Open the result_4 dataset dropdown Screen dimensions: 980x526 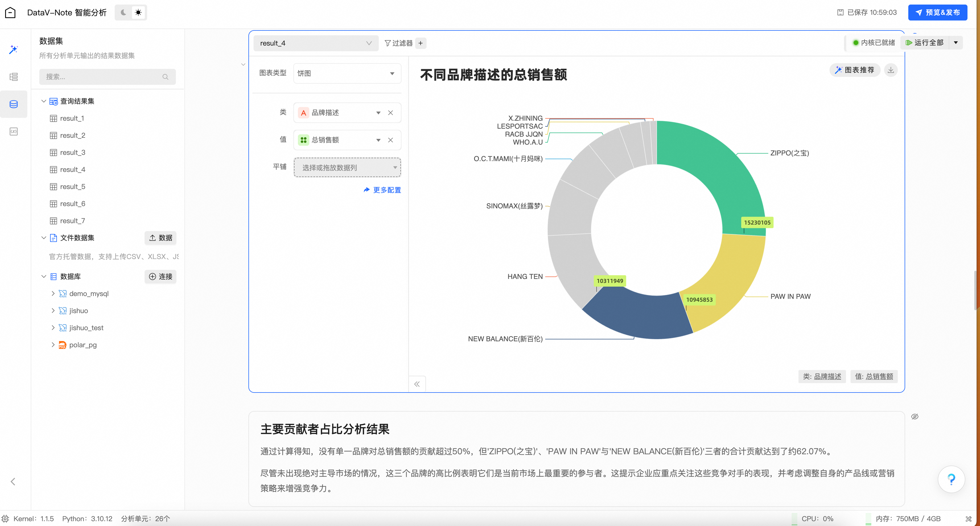315,43
